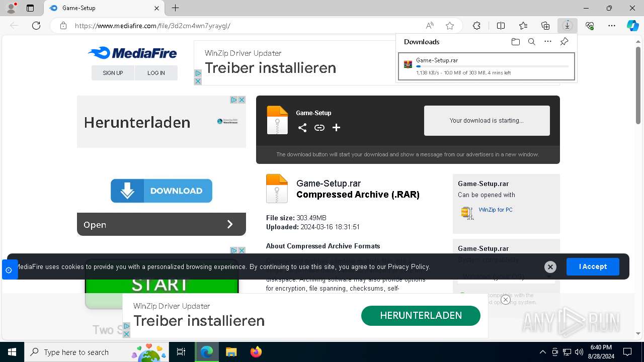Click the LOG IN button
Image resolution: width=644 pixels, height=362 pixels.
[x=156, y=73]
